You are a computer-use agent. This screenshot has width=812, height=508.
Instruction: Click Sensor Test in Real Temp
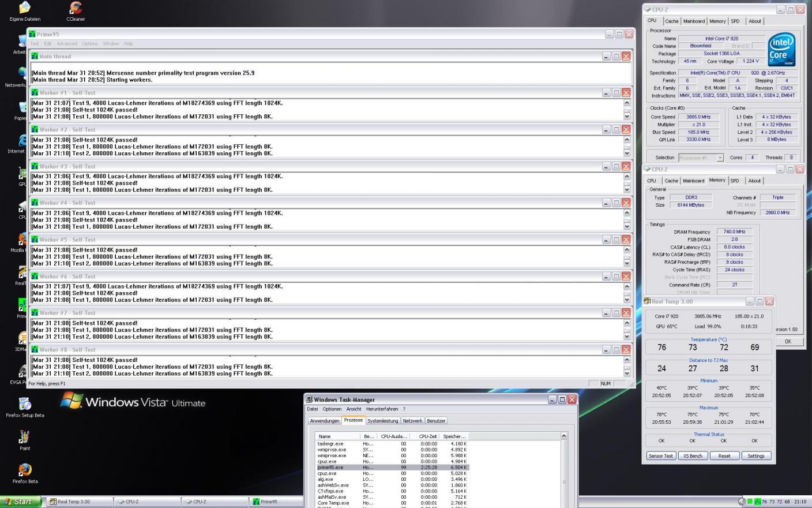click(661, 456)
